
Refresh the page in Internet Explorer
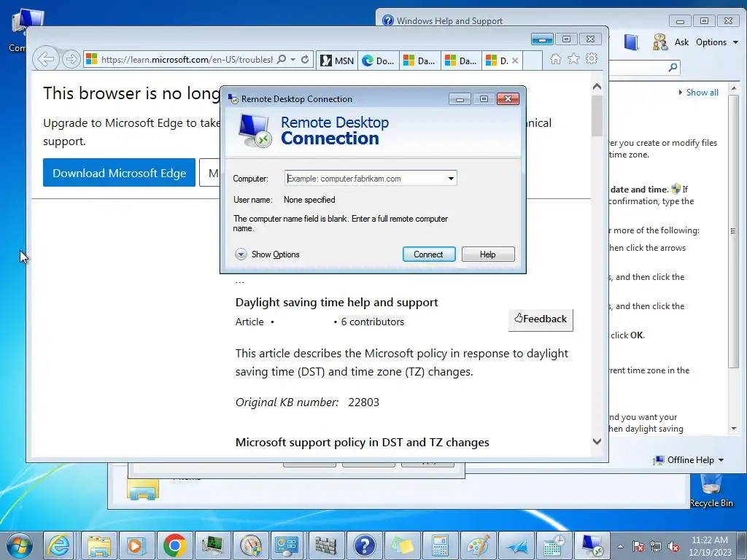point(305,59)
